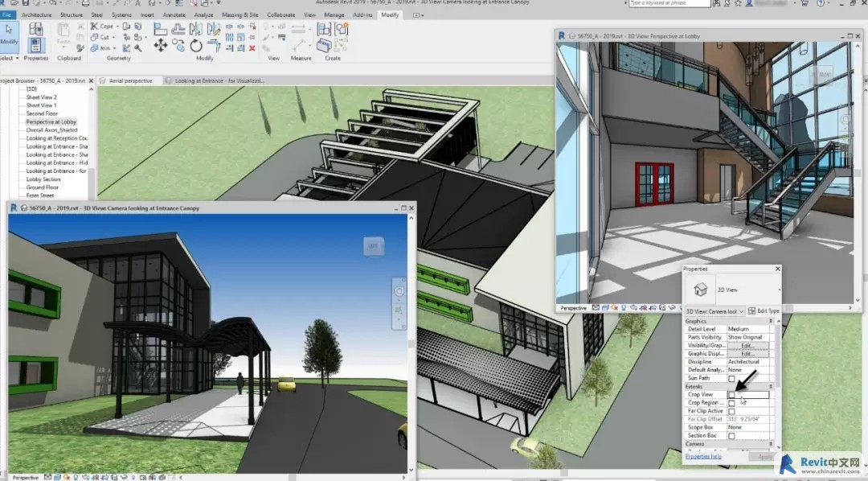
Task: Click the Far Clip Offset value field
Action: [x=747, y=420]
